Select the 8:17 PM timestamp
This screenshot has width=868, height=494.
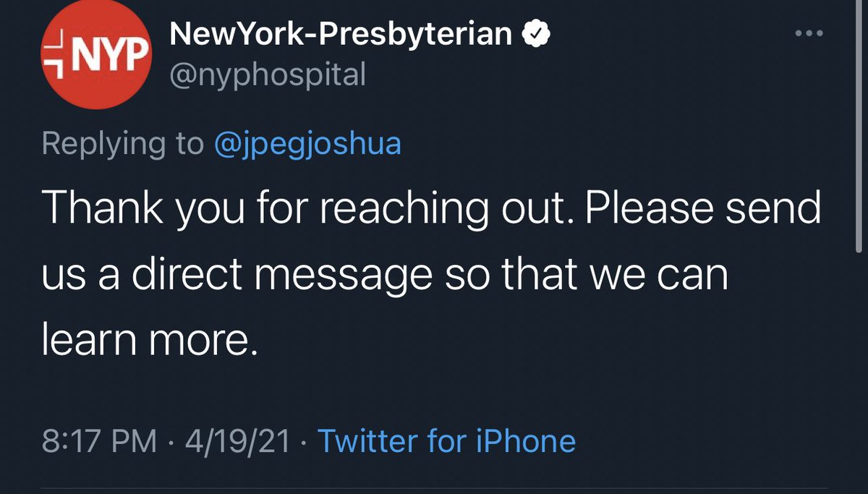[x=99, y=441]
